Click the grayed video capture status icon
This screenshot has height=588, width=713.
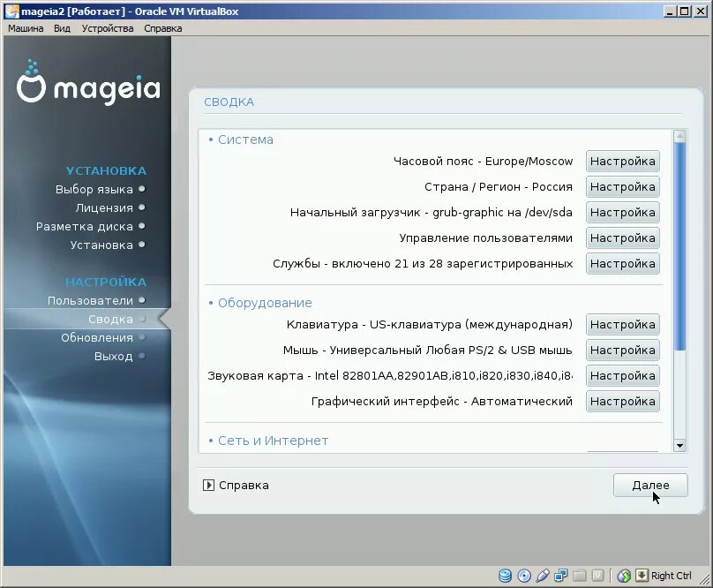[597, 576]
